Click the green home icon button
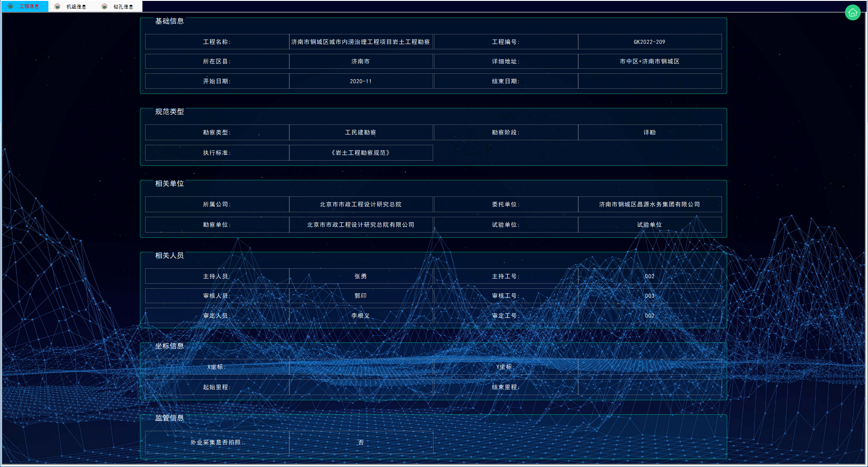The image size is (868, 467). tap(852, 13)
